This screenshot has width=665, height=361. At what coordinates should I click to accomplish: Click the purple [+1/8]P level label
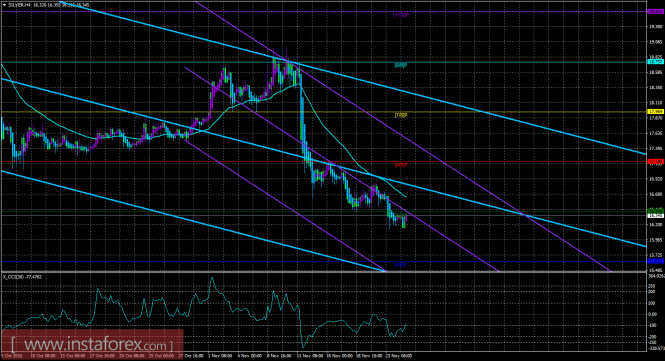tap(401, 15)
